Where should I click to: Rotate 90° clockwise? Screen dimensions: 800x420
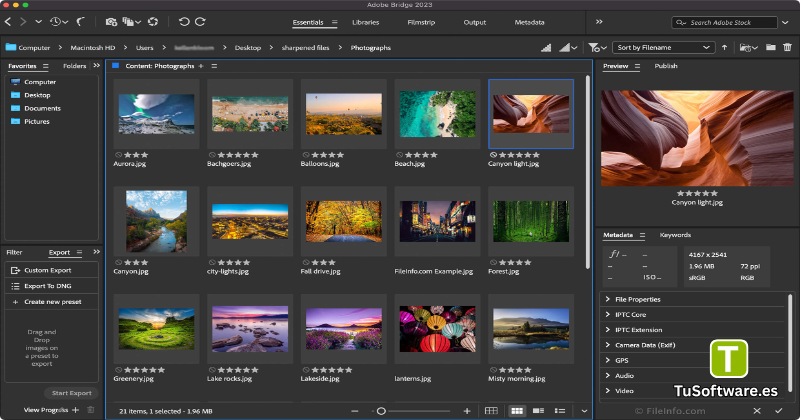[x=200, y=22]
